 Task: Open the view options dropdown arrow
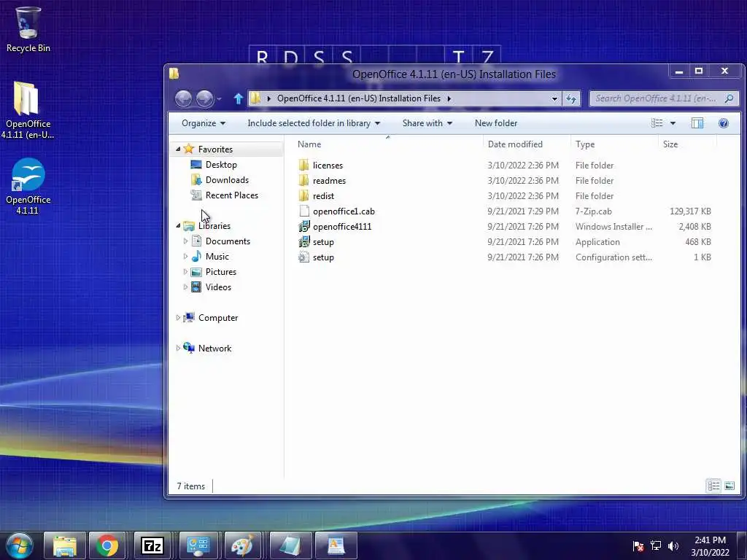point(673,123)
